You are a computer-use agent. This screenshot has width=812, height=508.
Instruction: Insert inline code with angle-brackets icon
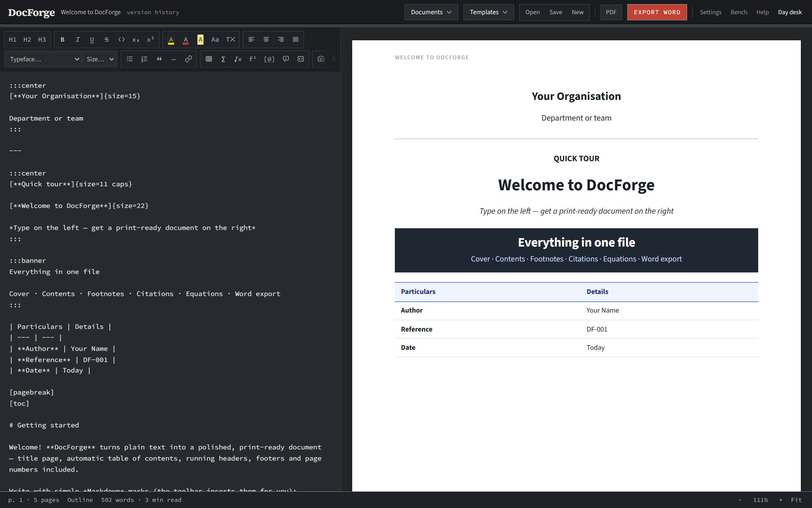121,40
